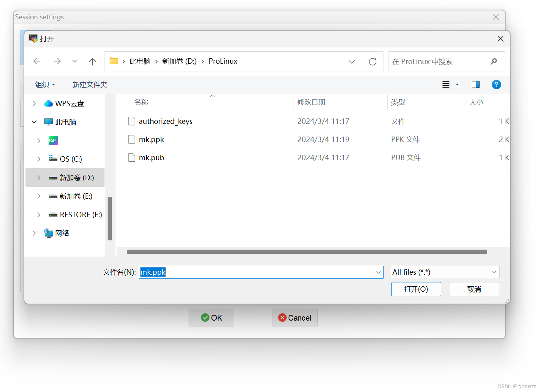Go up one folder level

(x=93, y=61)
